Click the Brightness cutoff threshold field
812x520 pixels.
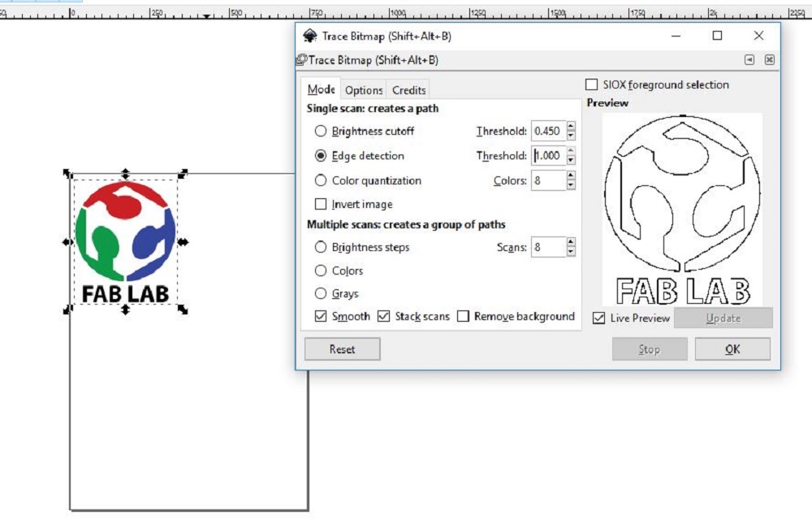click(549, 131)
